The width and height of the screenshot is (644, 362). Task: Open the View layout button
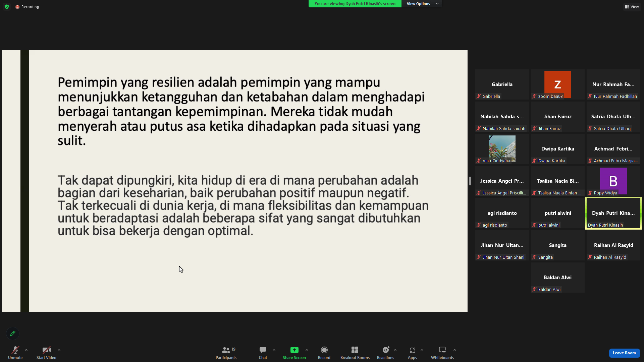pos(632,7)
